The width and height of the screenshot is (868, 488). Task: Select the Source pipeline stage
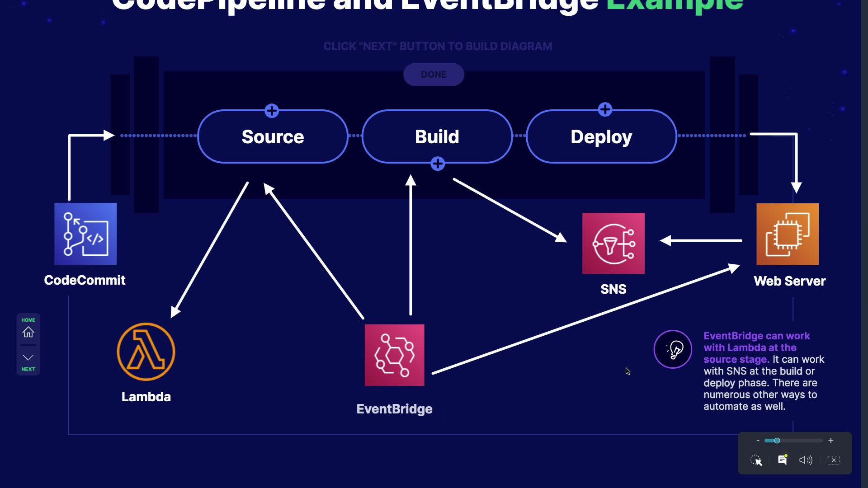[273, 136]
